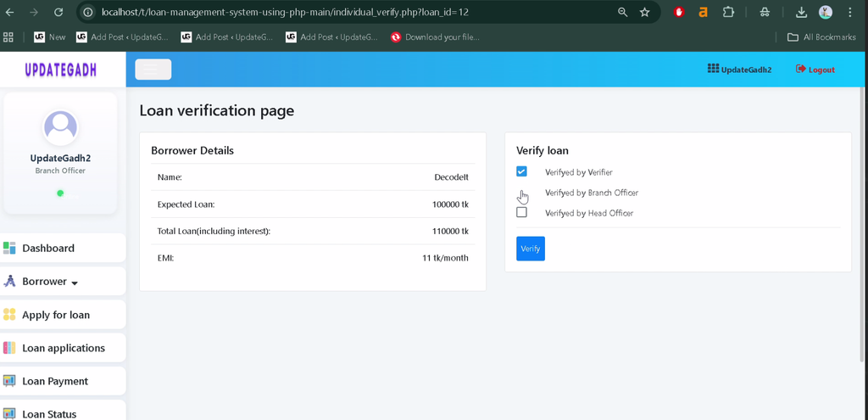
Task: Open the extensions puzzle icon
Action: tap(728, 12)
